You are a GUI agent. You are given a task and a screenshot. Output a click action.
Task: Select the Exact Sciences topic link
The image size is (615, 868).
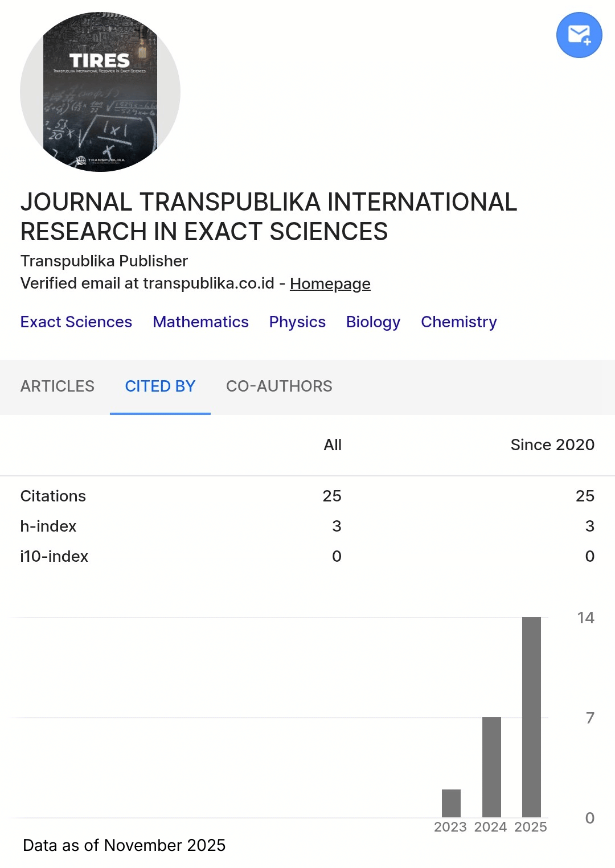(76, 322)
